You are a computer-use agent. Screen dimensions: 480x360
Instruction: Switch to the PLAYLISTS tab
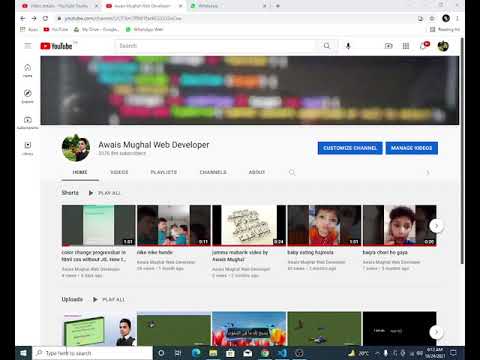[x=164, y=172]
